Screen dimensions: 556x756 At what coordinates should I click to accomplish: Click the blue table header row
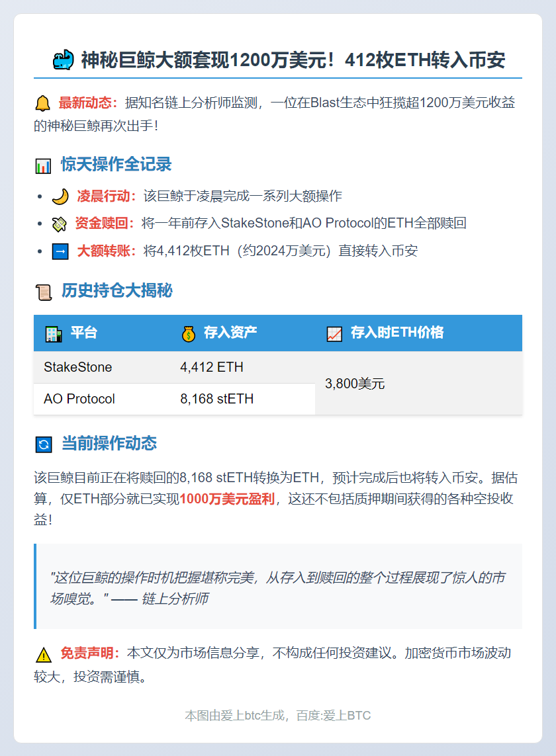click(x=278, y=333)
